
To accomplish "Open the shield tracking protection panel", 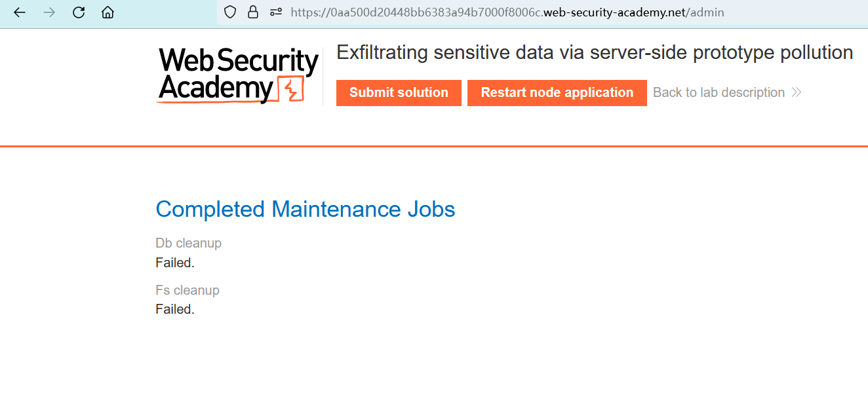I will point(230,12).
